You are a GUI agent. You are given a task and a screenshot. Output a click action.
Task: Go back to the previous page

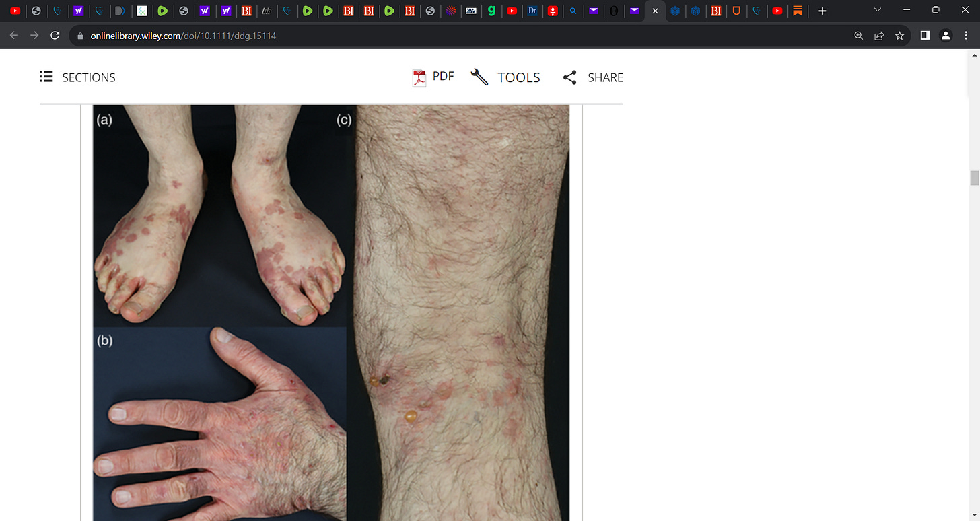(x=14, y=36)
